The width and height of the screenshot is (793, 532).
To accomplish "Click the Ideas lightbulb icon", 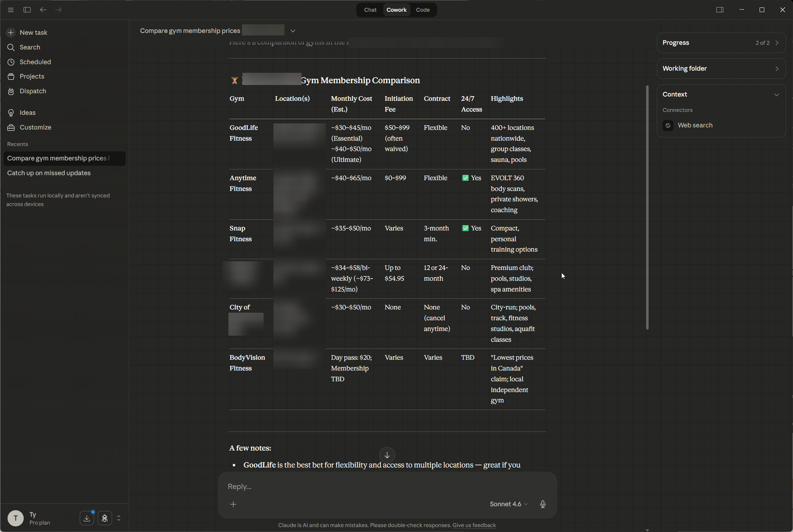I will click(11, 113).
